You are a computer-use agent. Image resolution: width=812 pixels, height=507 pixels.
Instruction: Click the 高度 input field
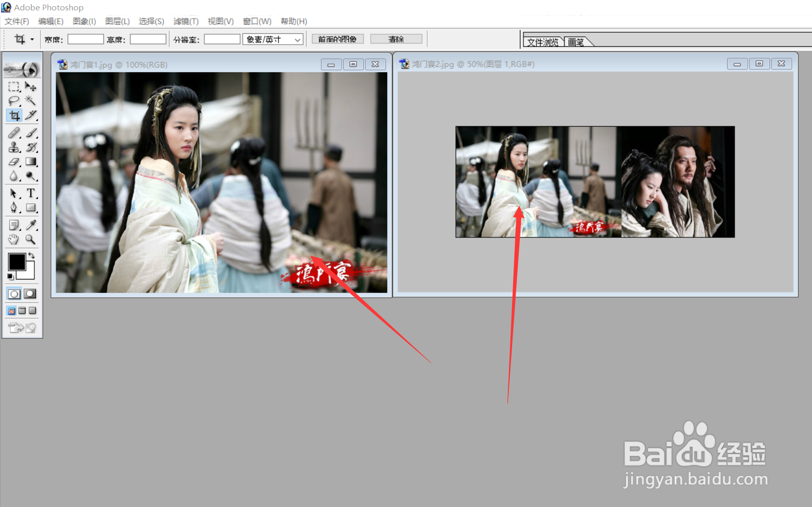148,39
